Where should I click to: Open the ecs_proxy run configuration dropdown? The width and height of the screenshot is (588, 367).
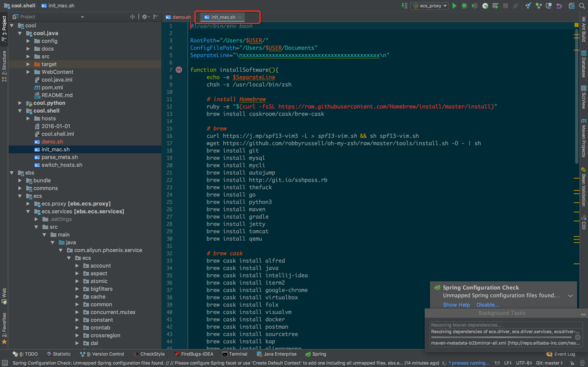tap(429, 6)
